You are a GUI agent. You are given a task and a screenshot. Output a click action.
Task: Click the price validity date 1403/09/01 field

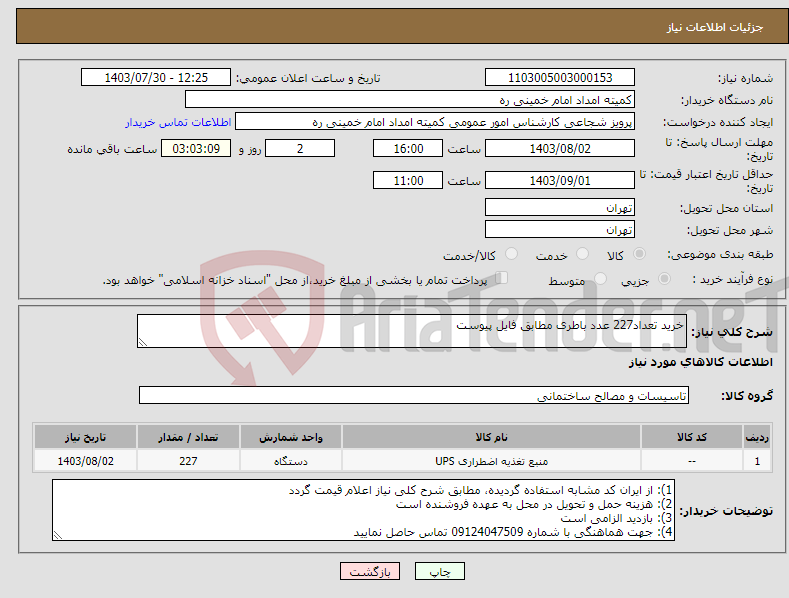(x=560, y=180)
